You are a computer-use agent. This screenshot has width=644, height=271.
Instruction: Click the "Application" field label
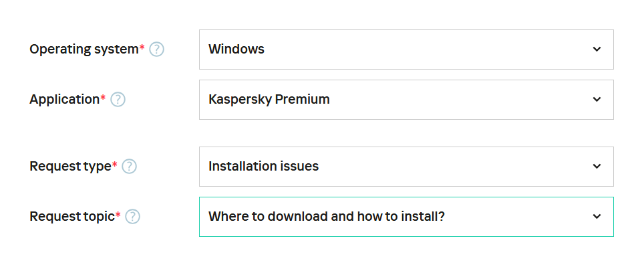64,100
